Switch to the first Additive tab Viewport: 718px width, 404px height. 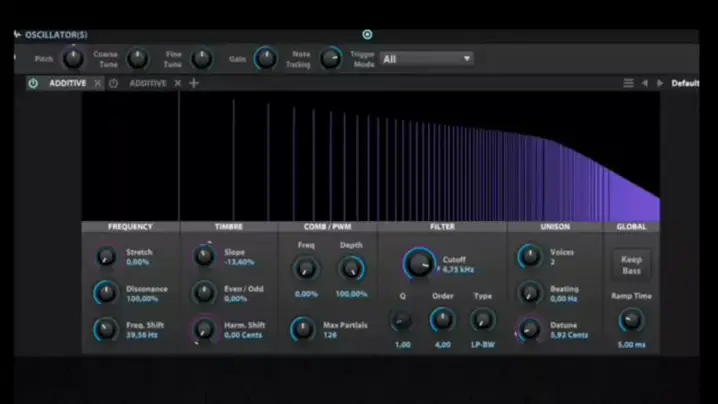pos(67,83)
